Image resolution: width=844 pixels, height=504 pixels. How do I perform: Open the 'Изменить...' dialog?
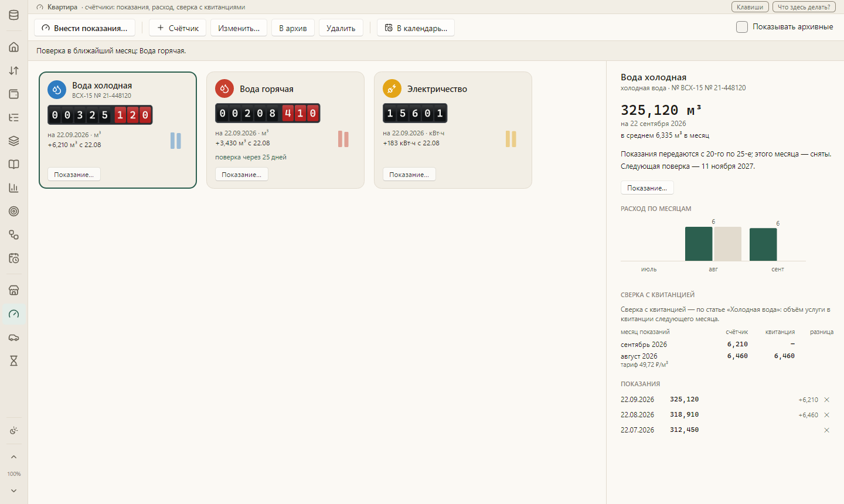[239, 28]
